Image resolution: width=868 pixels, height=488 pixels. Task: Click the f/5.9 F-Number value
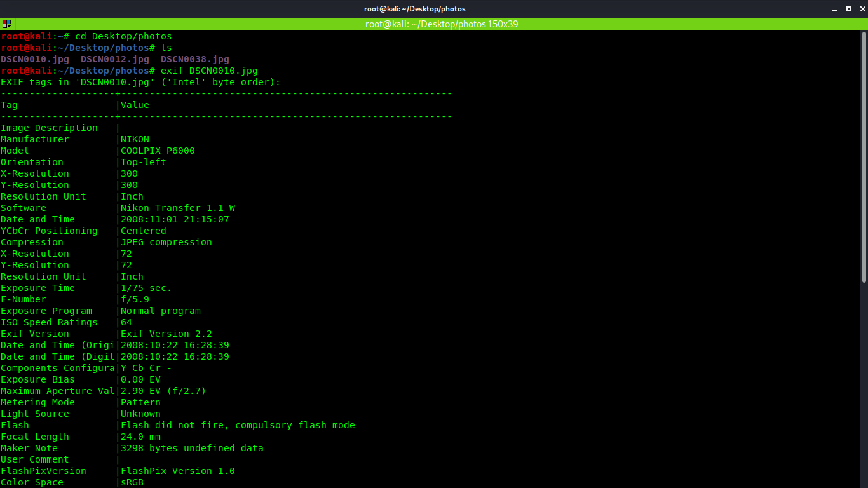(x=135, y=299)
